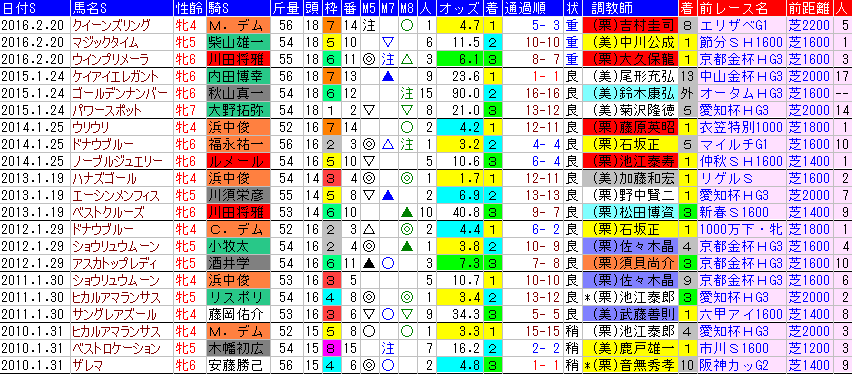Click trainer cell (栗)吉村圭司
Image resolution: width=852 pixels, height=374 pixels.
629,25
